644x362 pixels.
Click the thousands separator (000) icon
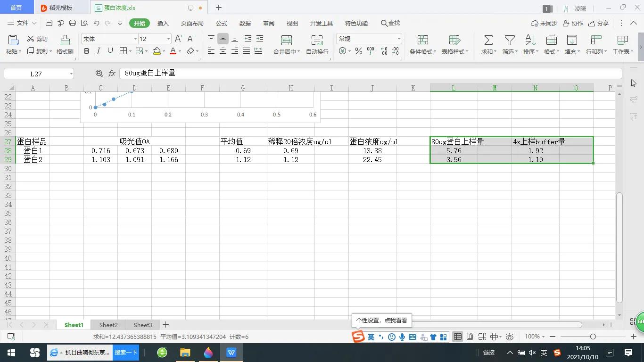click(371, 51)
